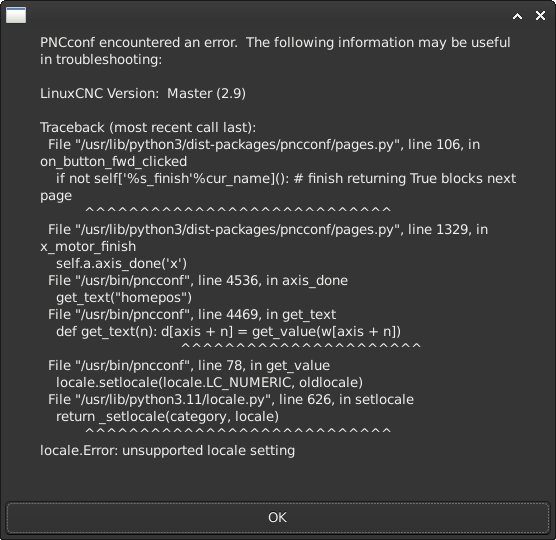The height and width of the screenshot is (540, 556).
Task: Click the 'get_text("homepos")' code line
Action: 124,297
